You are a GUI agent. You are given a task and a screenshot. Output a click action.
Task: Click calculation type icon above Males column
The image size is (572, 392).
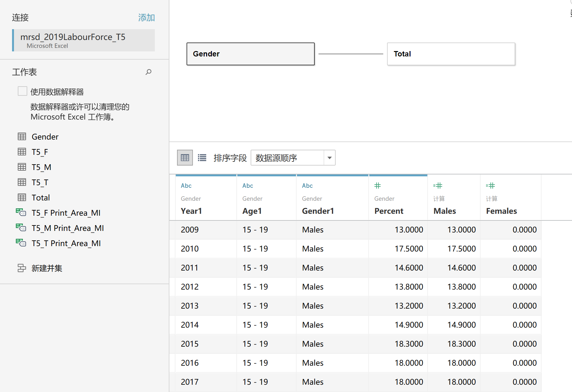coord(437,186)
